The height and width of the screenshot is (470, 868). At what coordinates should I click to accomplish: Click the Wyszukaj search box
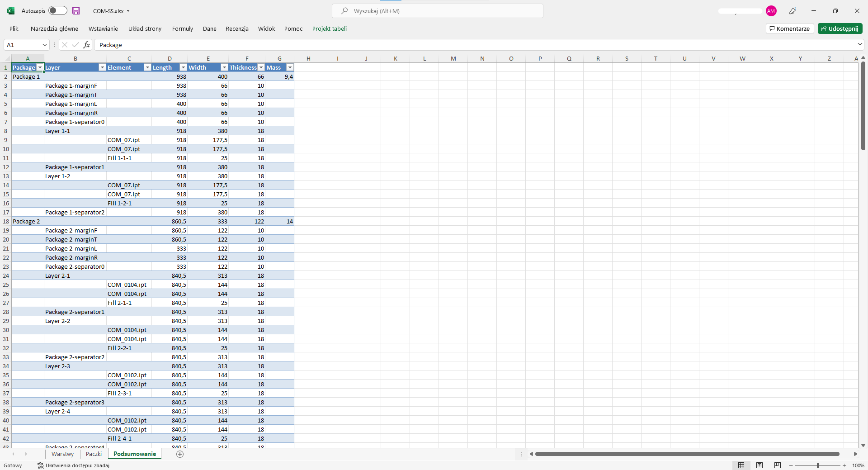438,11
